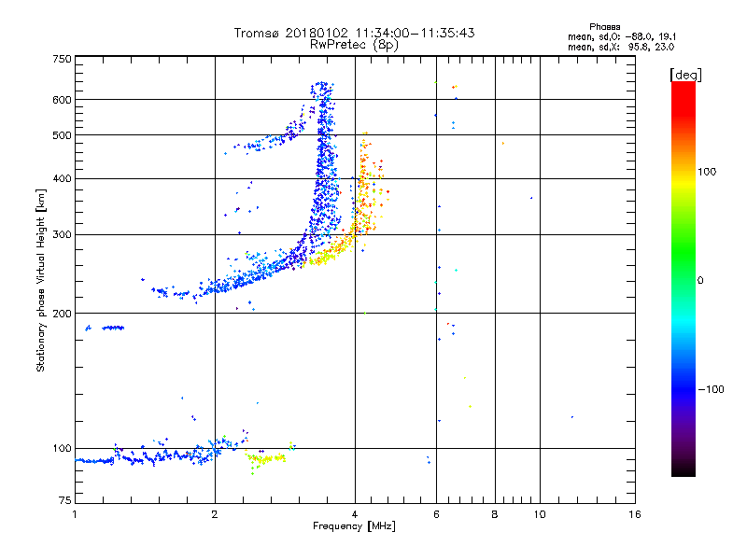Click the y-axis tick label '200'
The image size is (747, 560).
[62, 314]
